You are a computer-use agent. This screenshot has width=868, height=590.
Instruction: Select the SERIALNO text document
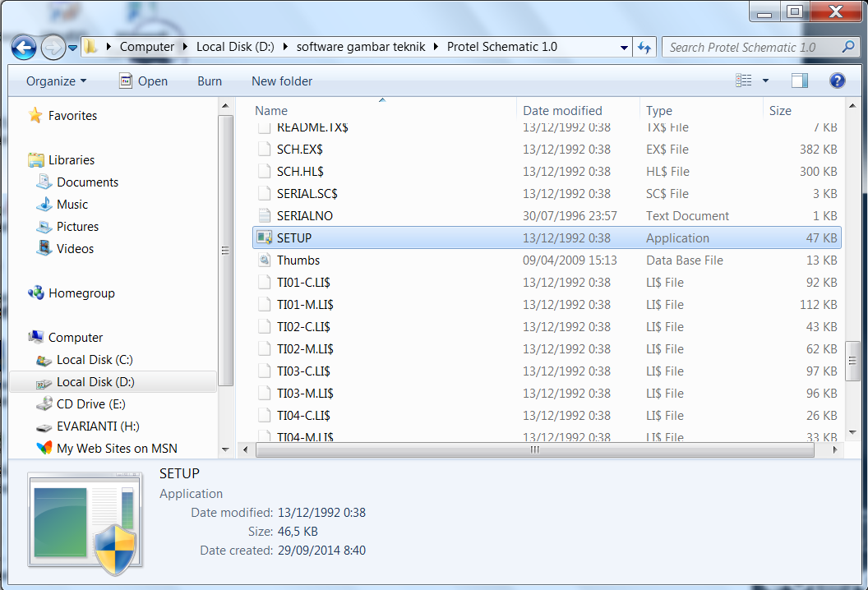[547, 216]
